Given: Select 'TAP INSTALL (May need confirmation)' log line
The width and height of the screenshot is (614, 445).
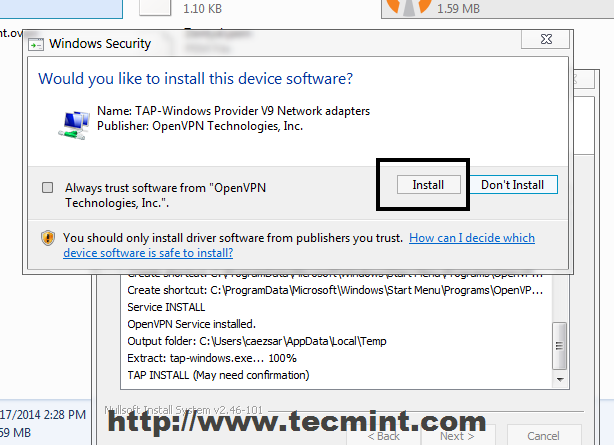Looking at the screenshot, I should coord(218,375).
